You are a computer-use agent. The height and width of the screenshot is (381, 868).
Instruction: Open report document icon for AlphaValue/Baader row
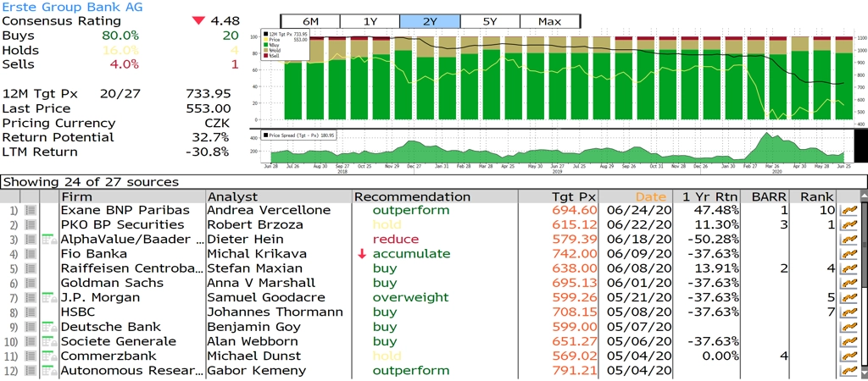pos(30,240)
